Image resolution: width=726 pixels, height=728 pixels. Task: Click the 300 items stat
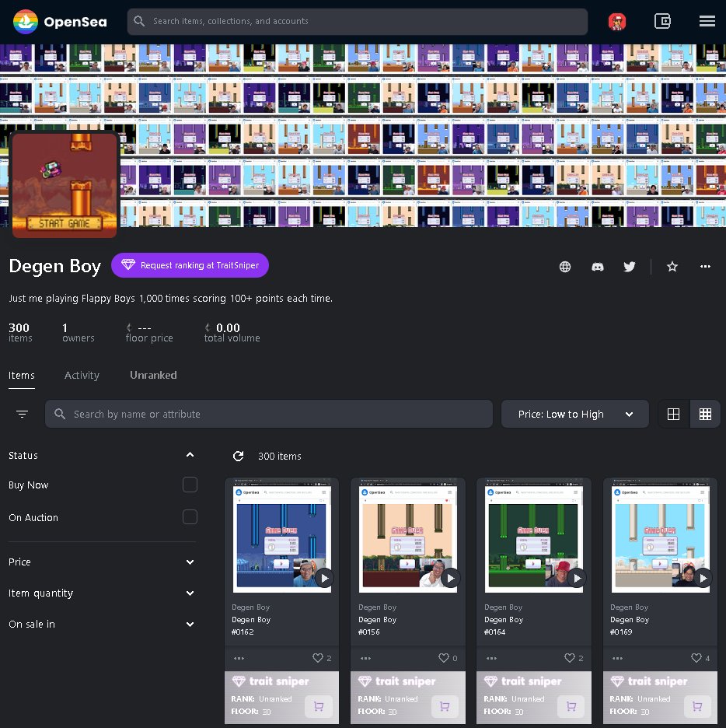pyautogui.click(x=20, y=333)
